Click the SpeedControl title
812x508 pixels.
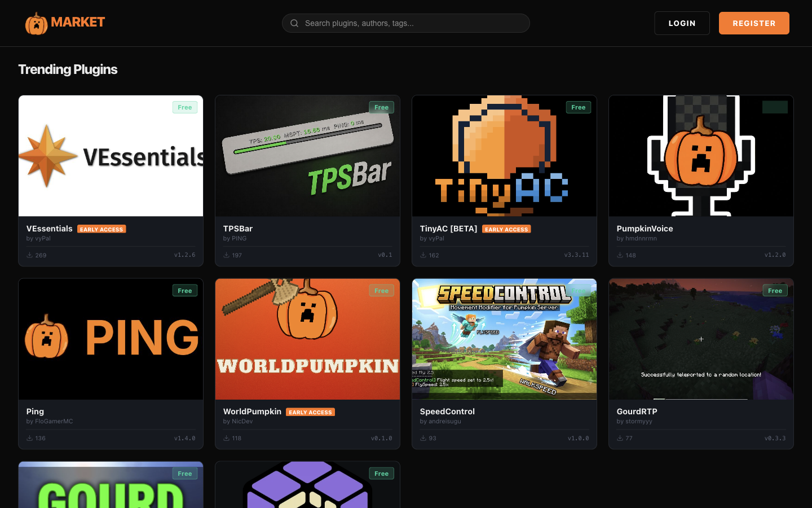447,411
